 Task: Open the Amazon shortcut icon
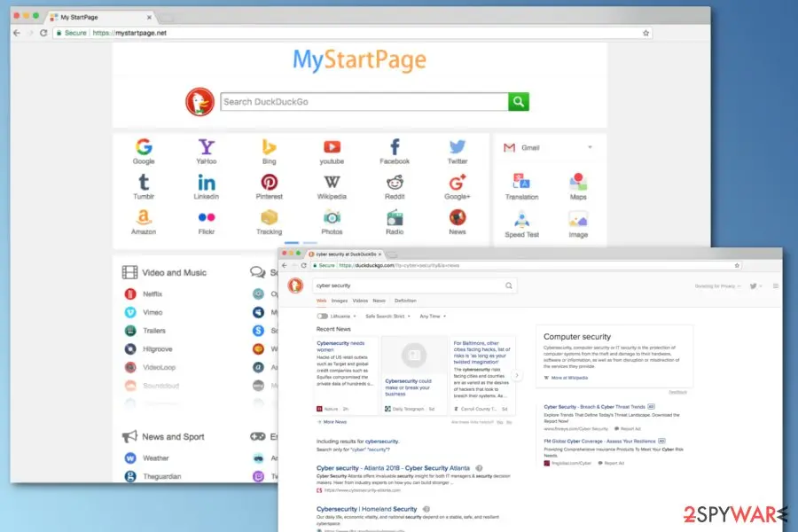tap(144, 217)
